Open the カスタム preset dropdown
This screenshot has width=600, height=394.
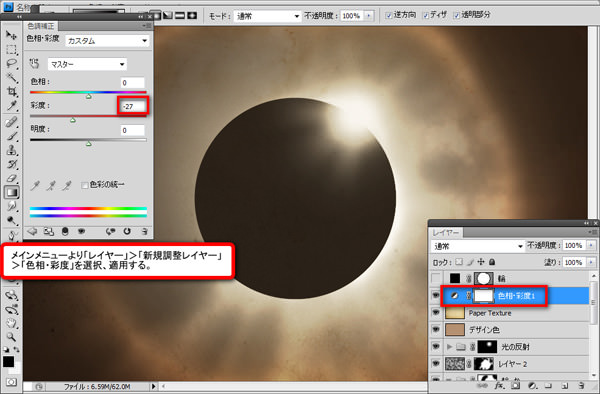[x=107, y=41]
